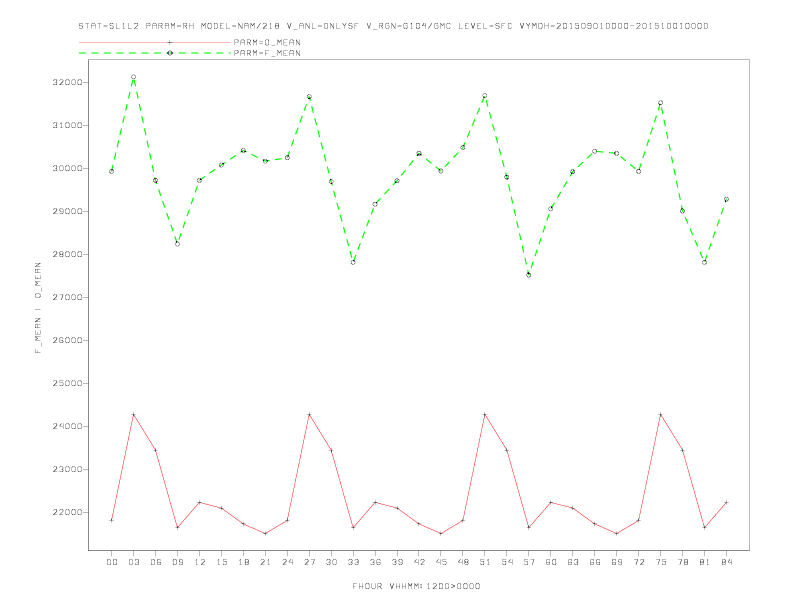Click the O_MEAN peak marker at hour 51
The height and width of the screenshot is (612, 792).
tap(485, 415)
